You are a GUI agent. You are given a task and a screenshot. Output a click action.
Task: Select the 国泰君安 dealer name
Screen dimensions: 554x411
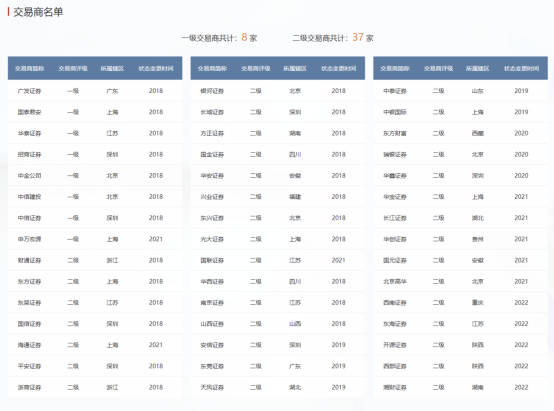tap(29, 112)
